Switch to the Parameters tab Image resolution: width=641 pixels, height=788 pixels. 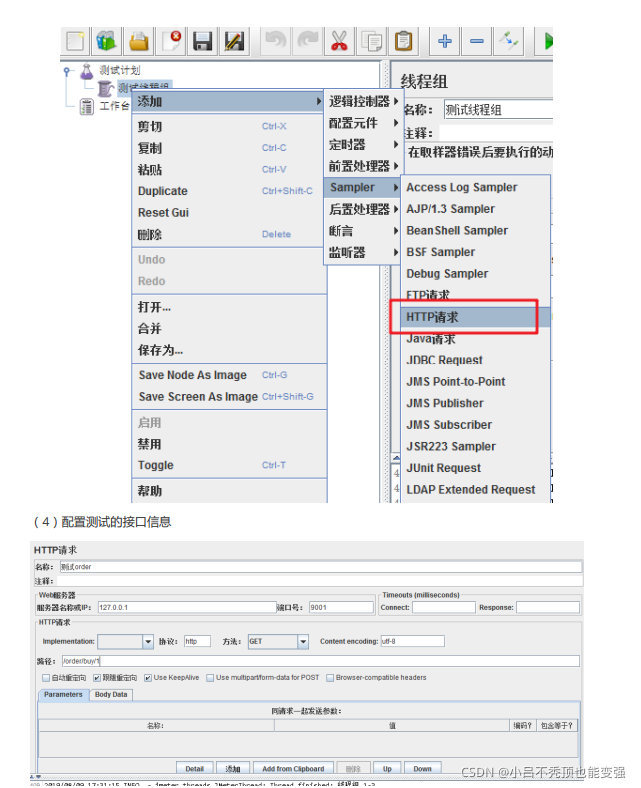pos(63,695)
